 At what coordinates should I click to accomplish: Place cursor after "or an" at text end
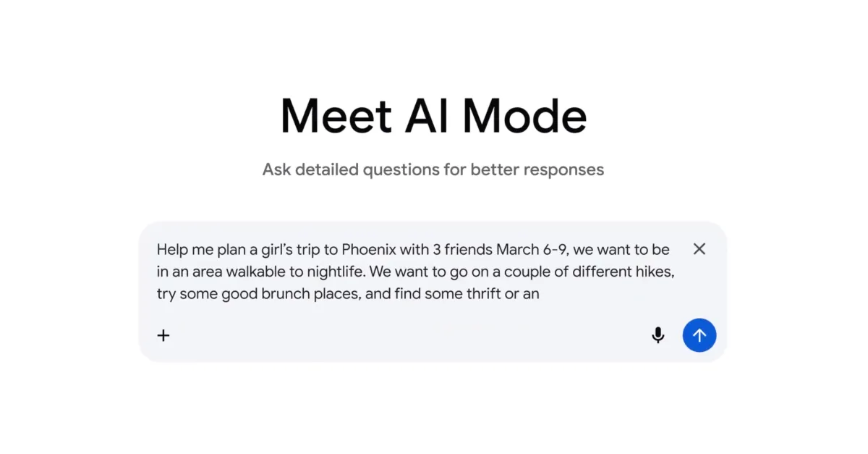(x=540, y=294)
